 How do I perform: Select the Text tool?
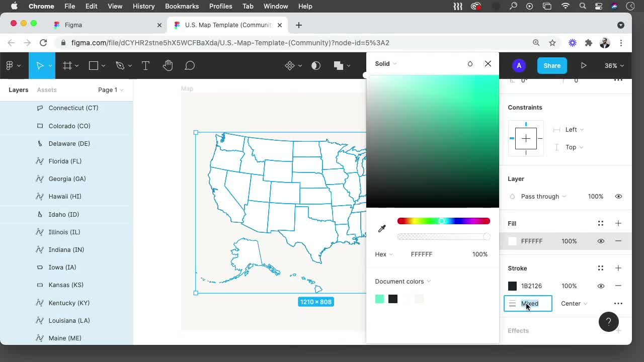tap(145, 65)
